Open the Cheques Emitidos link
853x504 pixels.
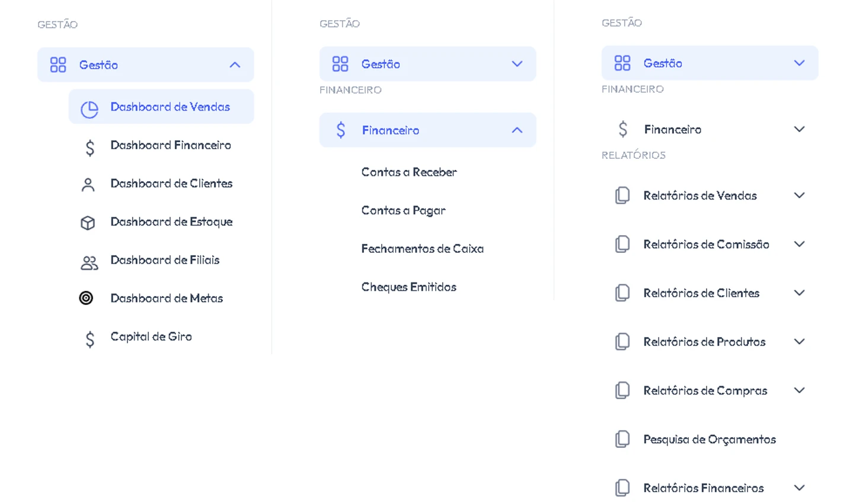pos(409,287)
